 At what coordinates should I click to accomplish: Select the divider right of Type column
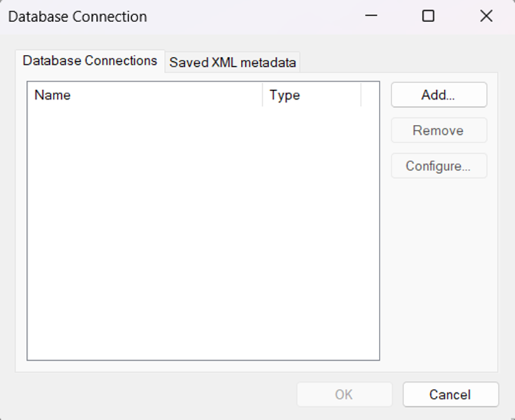click(x=361, y=95)
